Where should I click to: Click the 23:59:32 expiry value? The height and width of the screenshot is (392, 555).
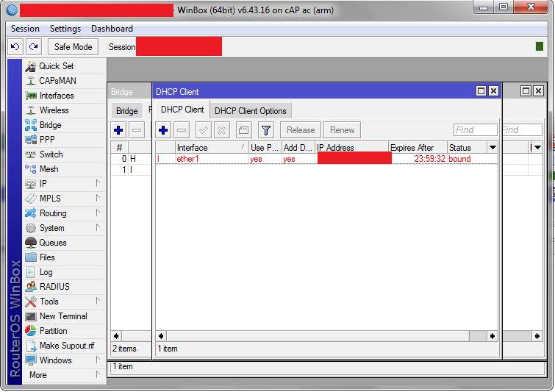click(x=430, y=159)
